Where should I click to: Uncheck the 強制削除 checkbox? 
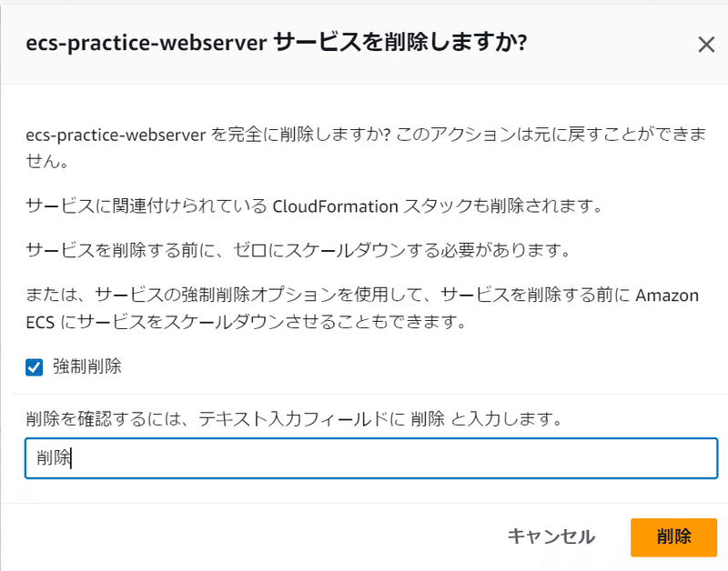point(35,367)
